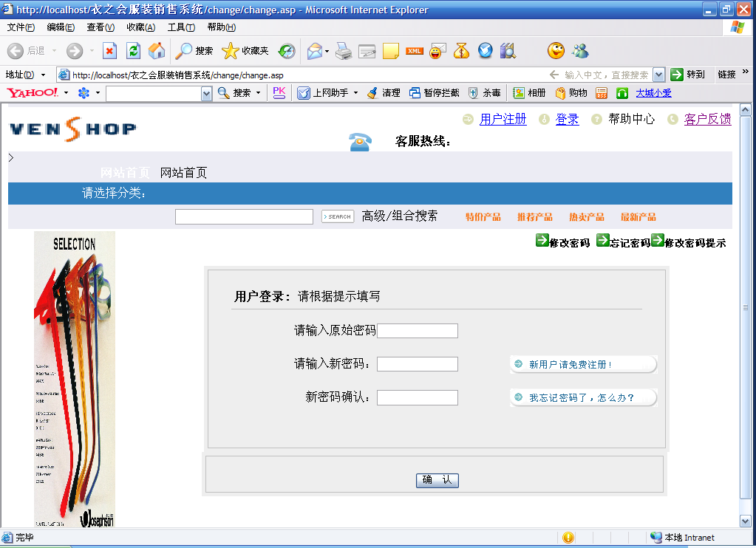Refresh the page with the green arrows icon
756x548 pixels.
pyautogui.click(x=134, y=51)
